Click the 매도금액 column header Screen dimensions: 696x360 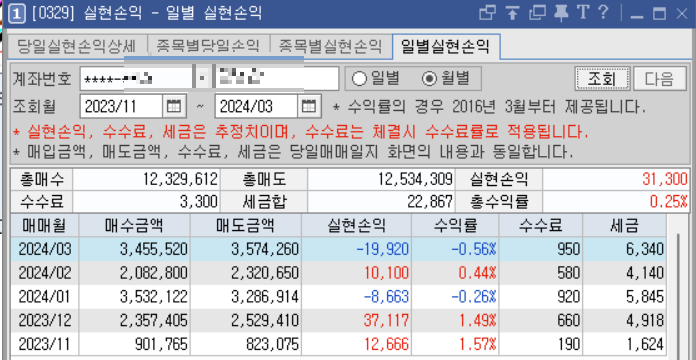click(245, 226)
